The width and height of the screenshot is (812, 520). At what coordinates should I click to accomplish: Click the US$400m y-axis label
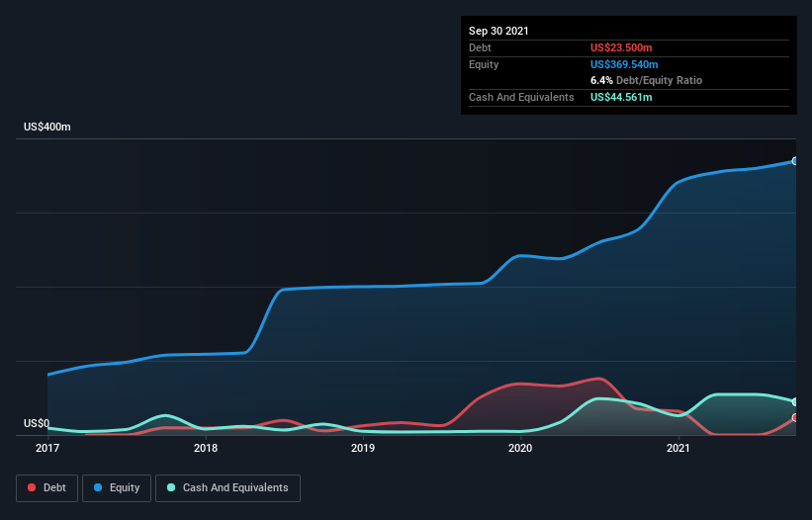click(x=47, y=127)
